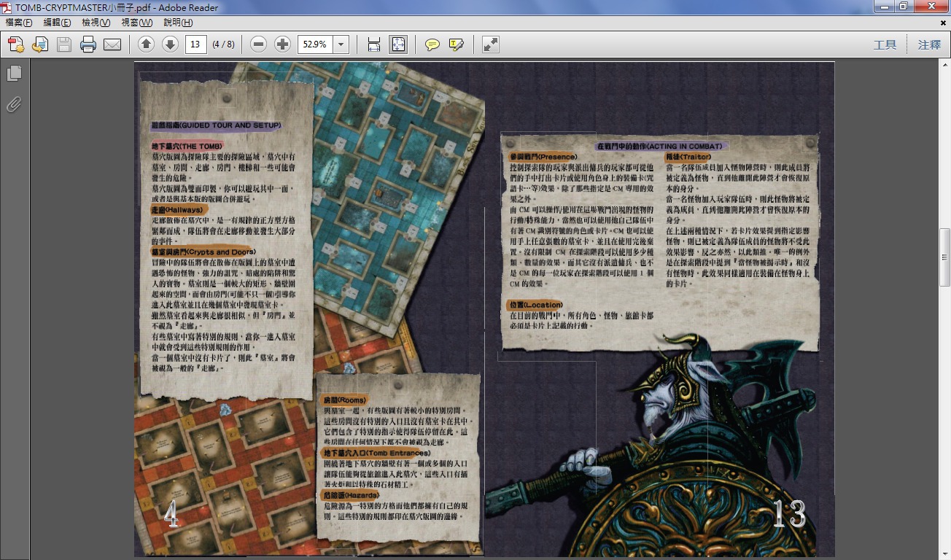The image size is (951, 560).
Task: Select the fit-width scrolling mode icon
Action: click(373, 44)
